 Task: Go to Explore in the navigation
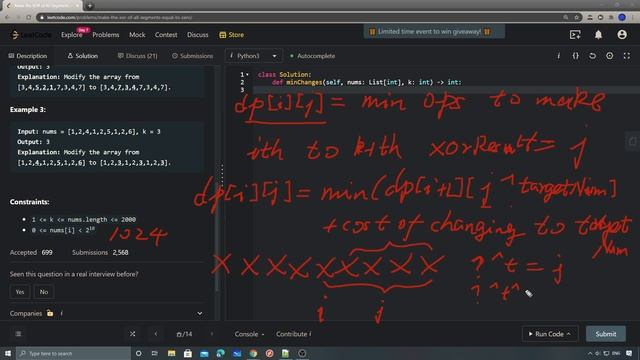[72, 35]
